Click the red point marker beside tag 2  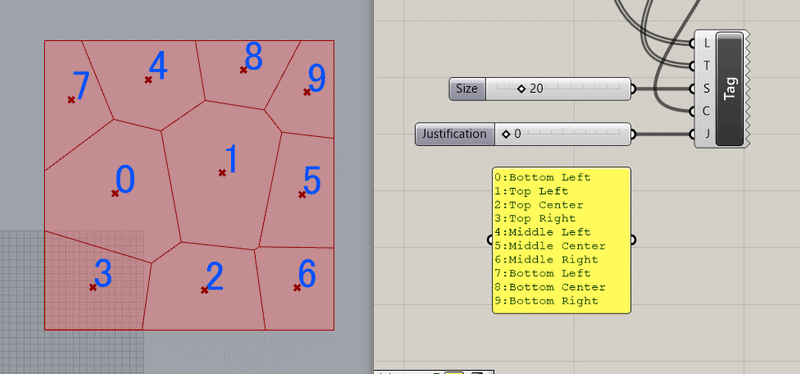pyautogui.click(x=204, y=290)
